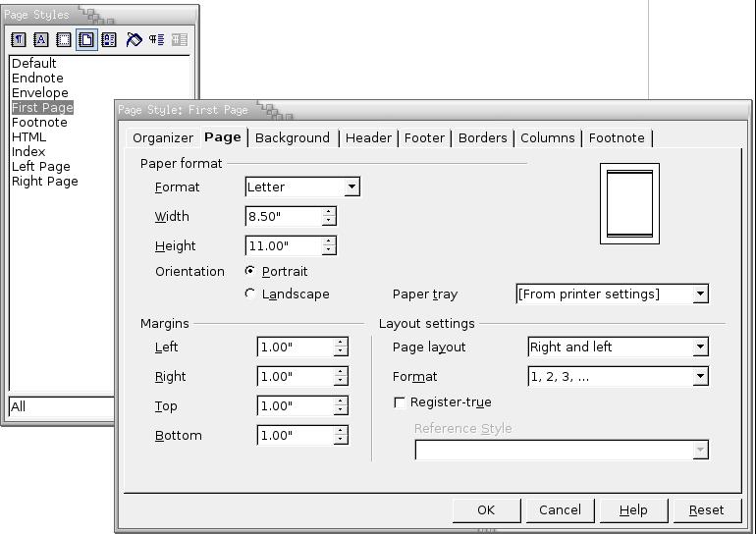Choose Landscape orientation
756x534 pixels.
(x=250, y=294)
